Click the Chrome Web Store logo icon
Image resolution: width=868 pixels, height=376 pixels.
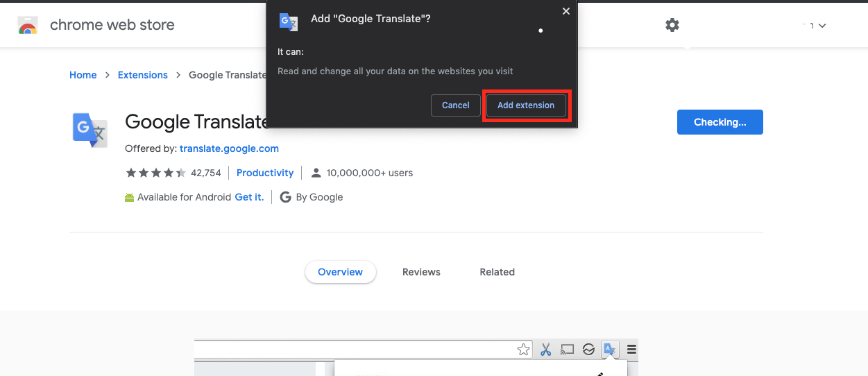point(28,26)
